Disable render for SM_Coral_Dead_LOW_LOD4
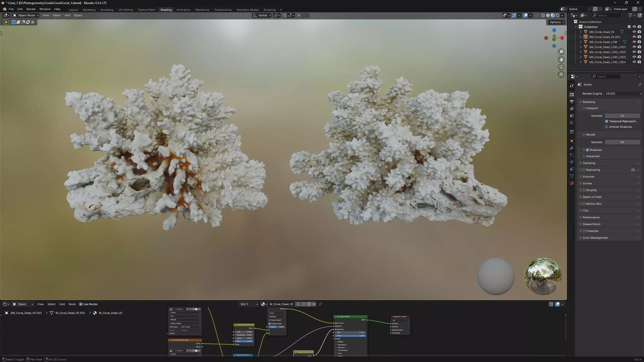Screen dimensions: 644x362 tap(639, 62)
